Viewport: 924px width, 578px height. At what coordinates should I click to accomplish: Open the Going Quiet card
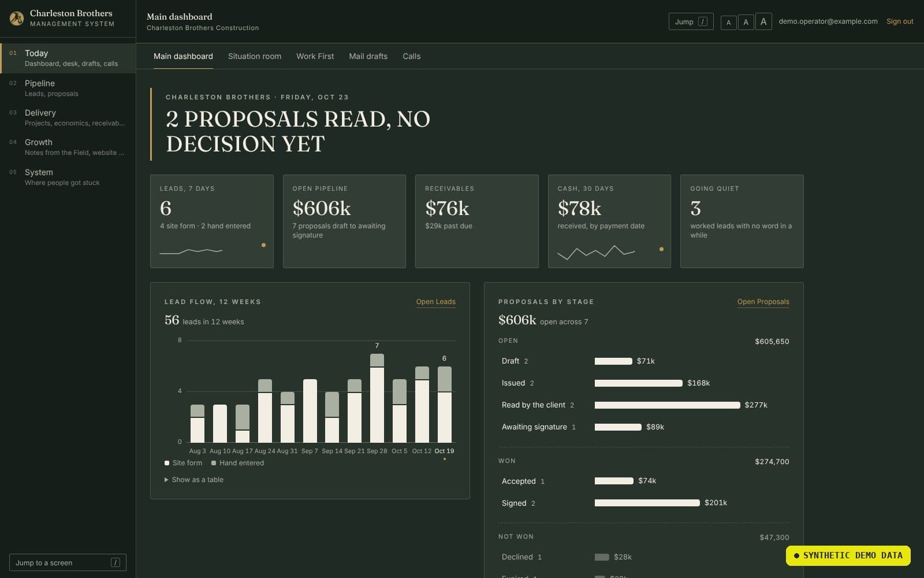[742, 221]
